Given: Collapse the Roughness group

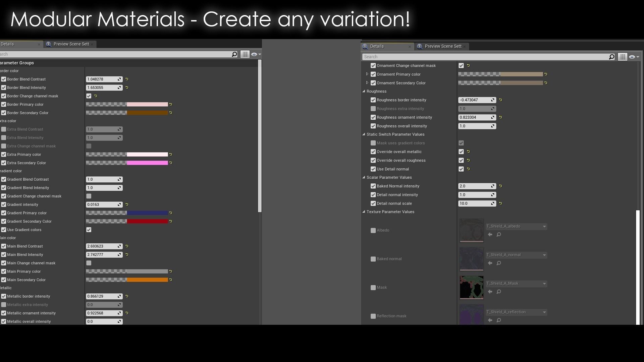Looking at the screenshot, I should pos(364,91).
